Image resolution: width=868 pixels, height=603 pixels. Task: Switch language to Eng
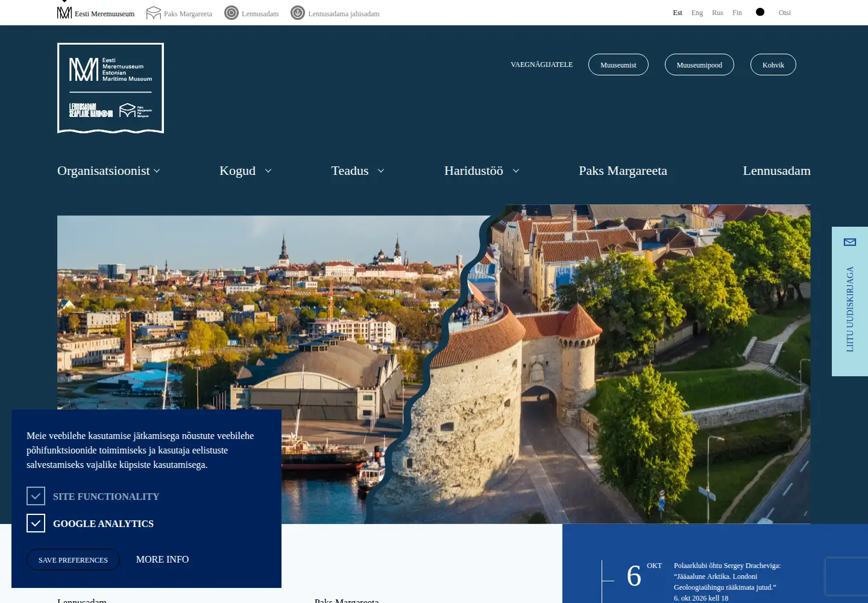(697, 13)
